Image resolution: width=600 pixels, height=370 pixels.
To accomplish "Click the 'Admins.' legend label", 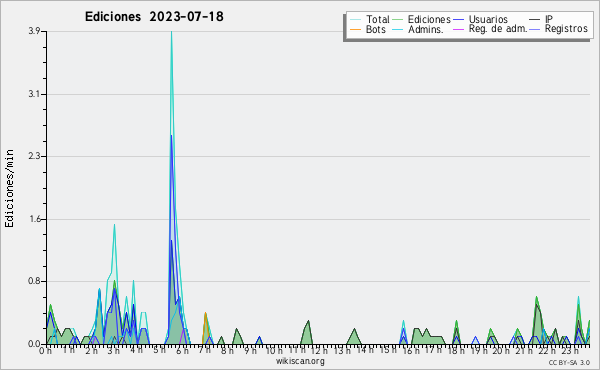I will tap(426, 29).
